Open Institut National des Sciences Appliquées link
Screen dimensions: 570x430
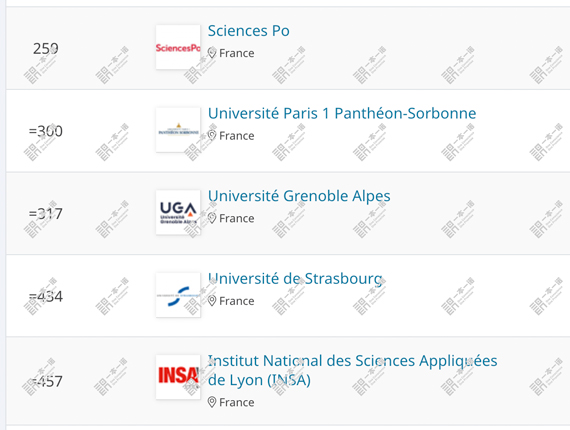[352, 370]
